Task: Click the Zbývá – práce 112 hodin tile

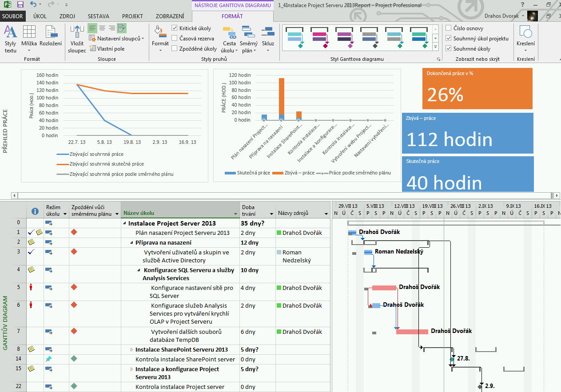Action: [468, 133]
